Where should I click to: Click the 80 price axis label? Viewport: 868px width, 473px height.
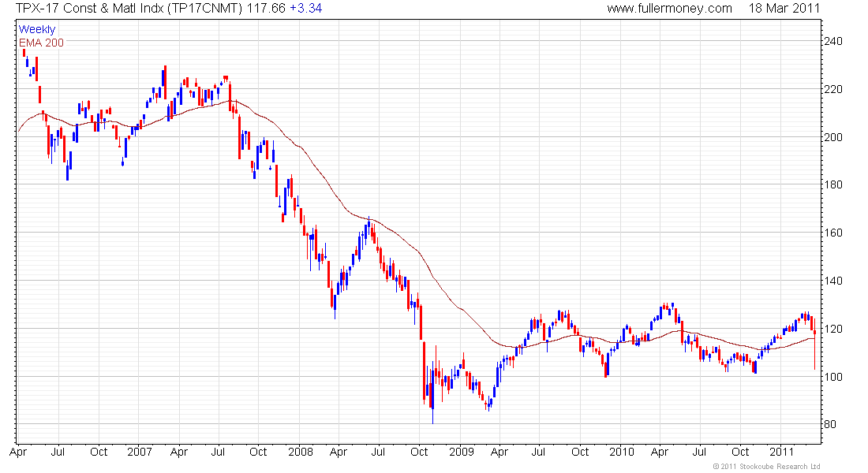coord(830,424)
